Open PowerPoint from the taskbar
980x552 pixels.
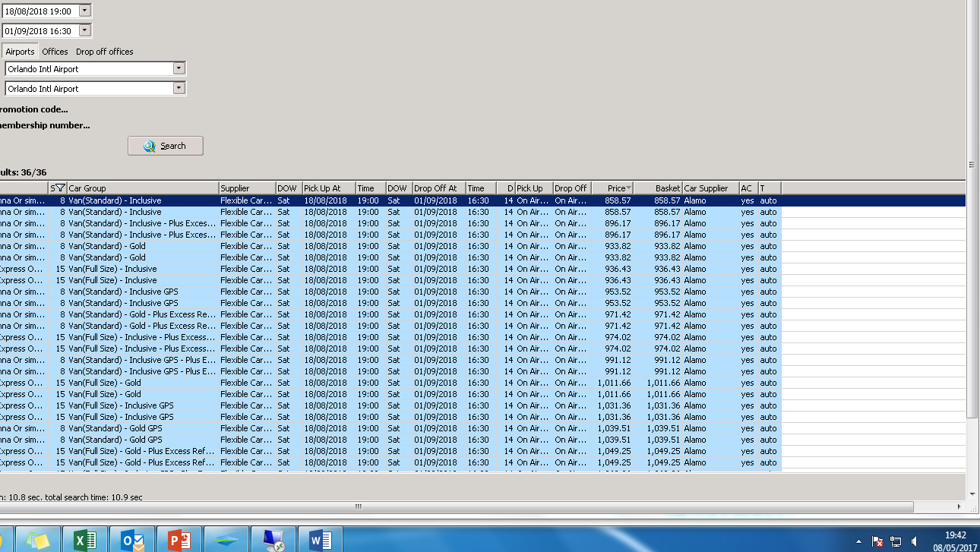click(x=179, y=540)
